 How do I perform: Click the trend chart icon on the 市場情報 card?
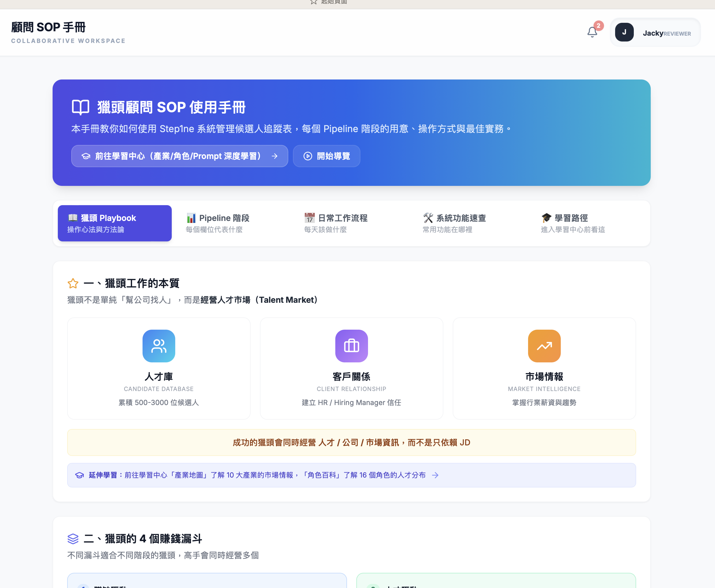(x=544, y=346)
